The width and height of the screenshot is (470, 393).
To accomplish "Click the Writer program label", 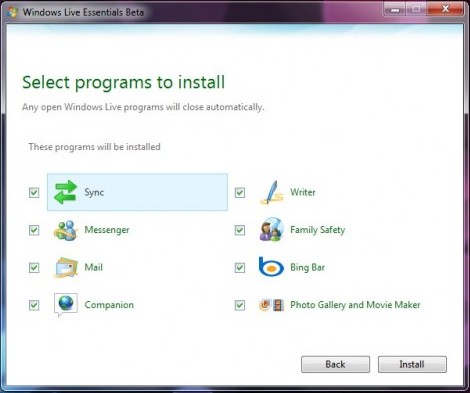I will point(303,192).
